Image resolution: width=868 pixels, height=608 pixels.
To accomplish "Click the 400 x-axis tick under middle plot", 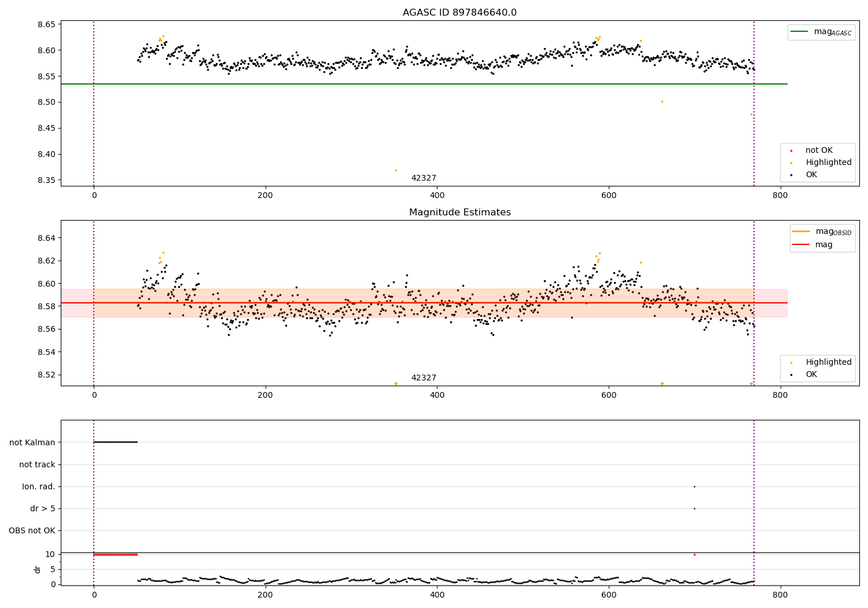I will (x=437, y=395).
